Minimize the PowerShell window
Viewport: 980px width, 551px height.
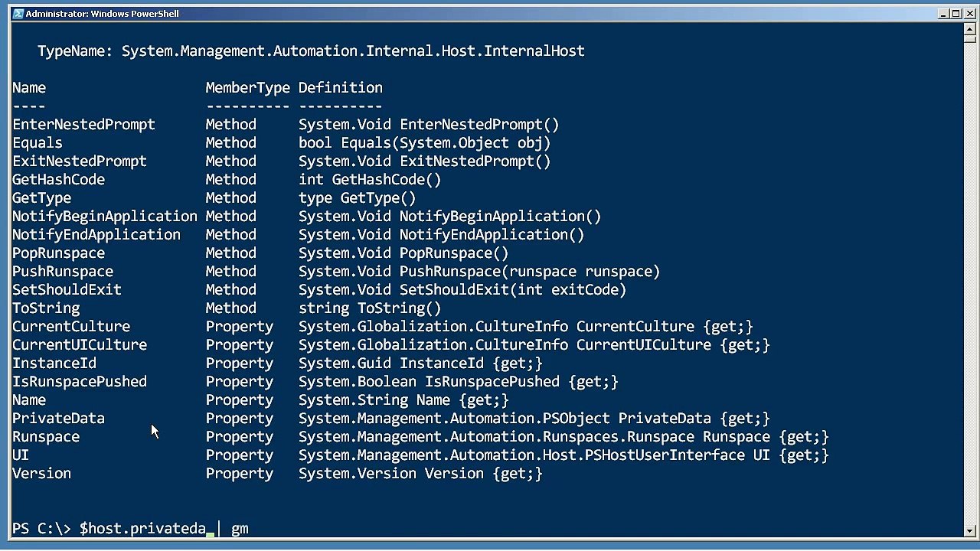pyautogui.click(x=943, y=13)
